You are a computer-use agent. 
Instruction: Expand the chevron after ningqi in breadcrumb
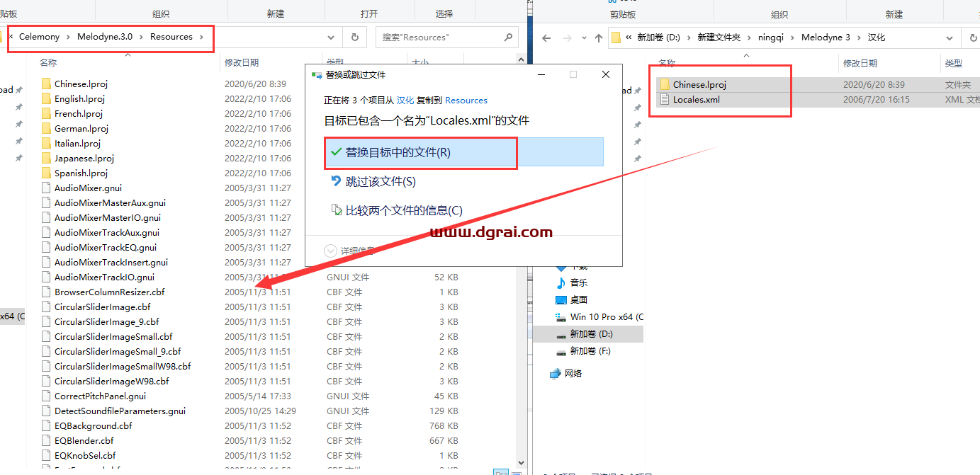792,38
